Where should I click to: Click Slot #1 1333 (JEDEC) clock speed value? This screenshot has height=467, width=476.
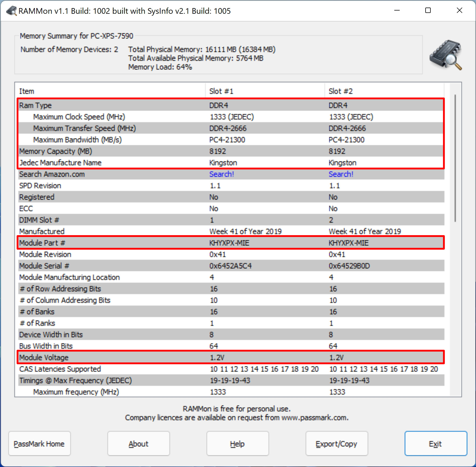tap(232, 117)
